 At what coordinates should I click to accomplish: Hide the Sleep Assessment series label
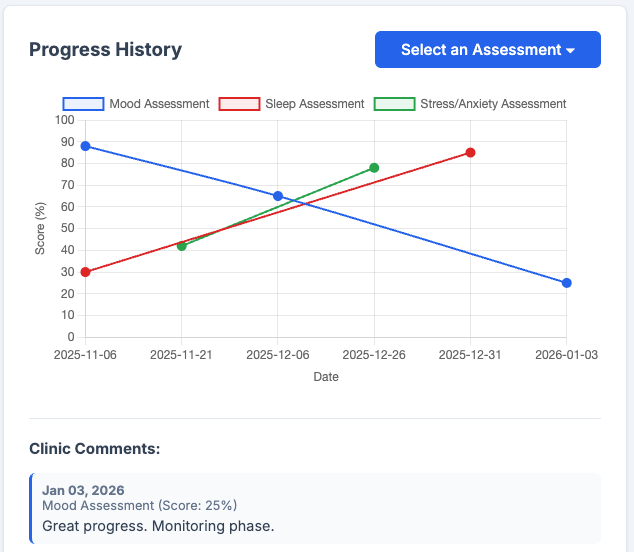[314, 104]
